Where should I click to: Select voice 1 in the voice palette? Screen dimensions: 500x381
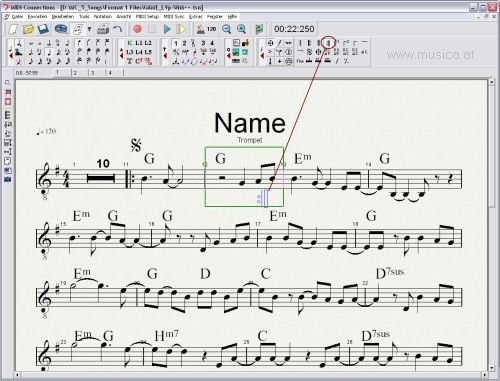176,43
